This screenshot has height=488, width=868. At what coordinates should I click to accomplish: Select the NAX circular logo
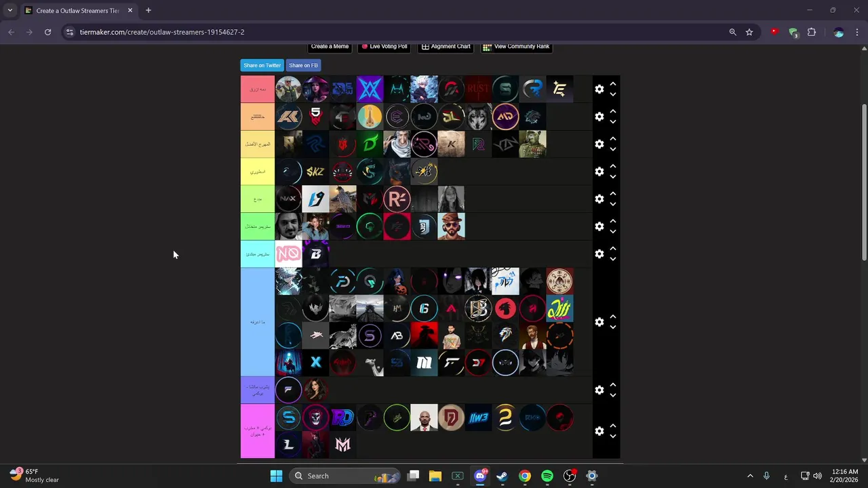coord(288,199)
